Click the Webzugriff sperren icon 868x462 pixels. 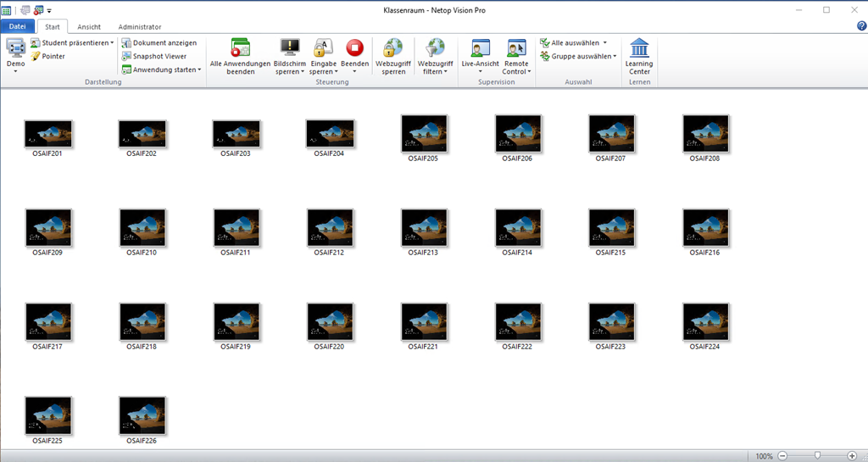click(x=393, y=48)
